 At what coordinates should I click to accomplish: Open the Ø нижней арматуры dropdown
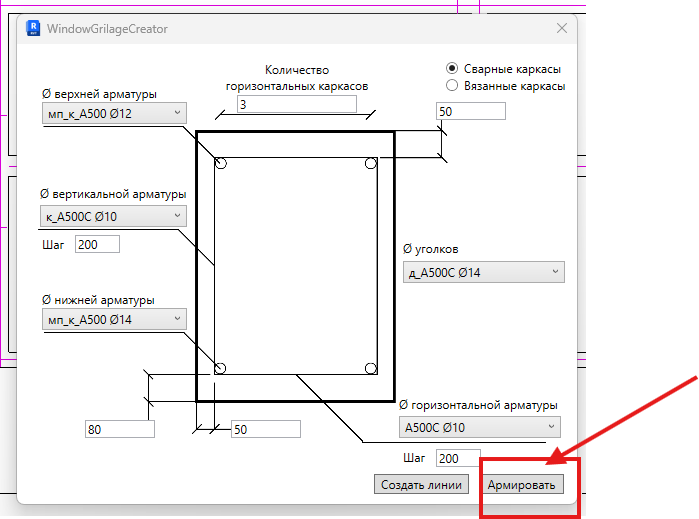[x=114, y=319]
